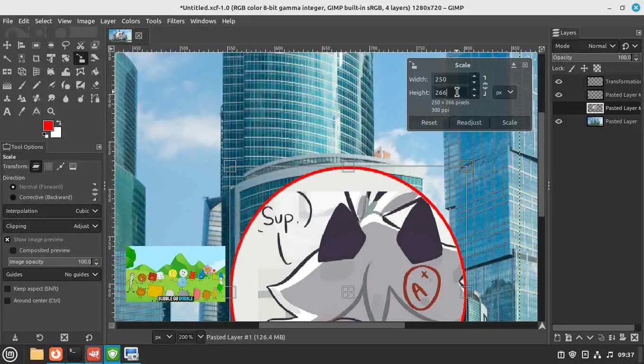Select the Gradient tool
Viewport: 644px width, 364px height.
(7, 85)
